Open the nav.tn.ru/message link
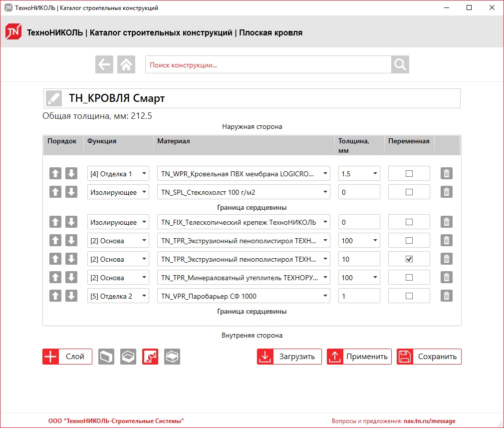Screen dimensions: 504x428 coord(429,421)
